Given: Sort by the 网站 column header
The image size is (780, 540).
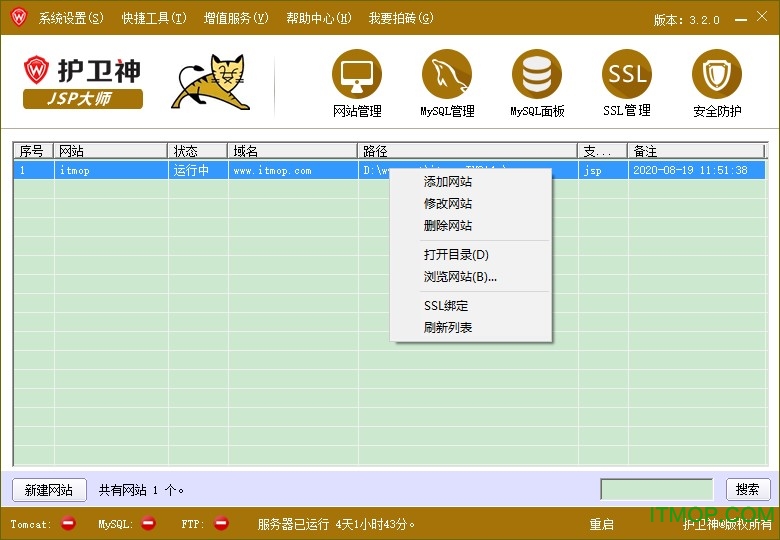Looking at the screenshot, I should pos(110,151).
